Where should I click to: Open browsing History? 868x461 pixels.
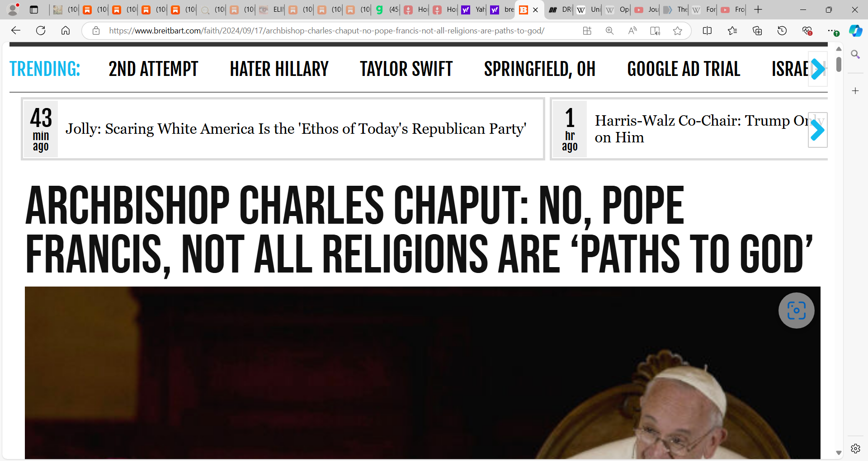coord(782,31)
